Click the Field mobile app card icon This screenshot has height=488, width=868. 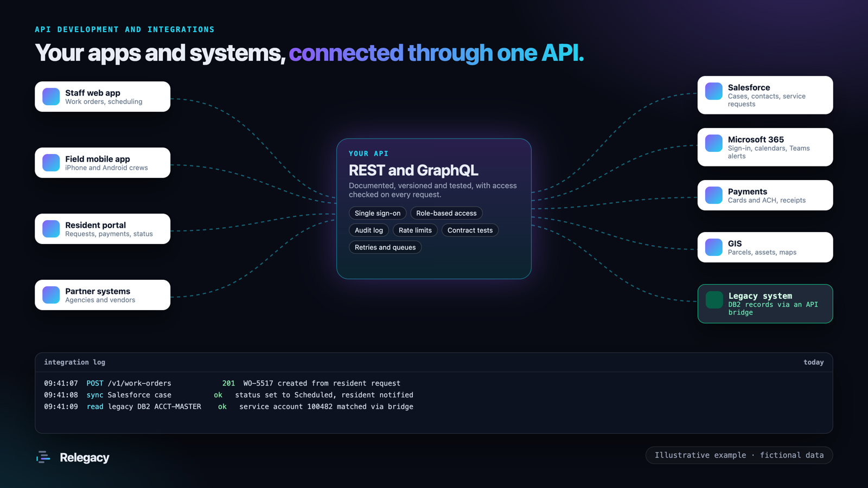51,163
